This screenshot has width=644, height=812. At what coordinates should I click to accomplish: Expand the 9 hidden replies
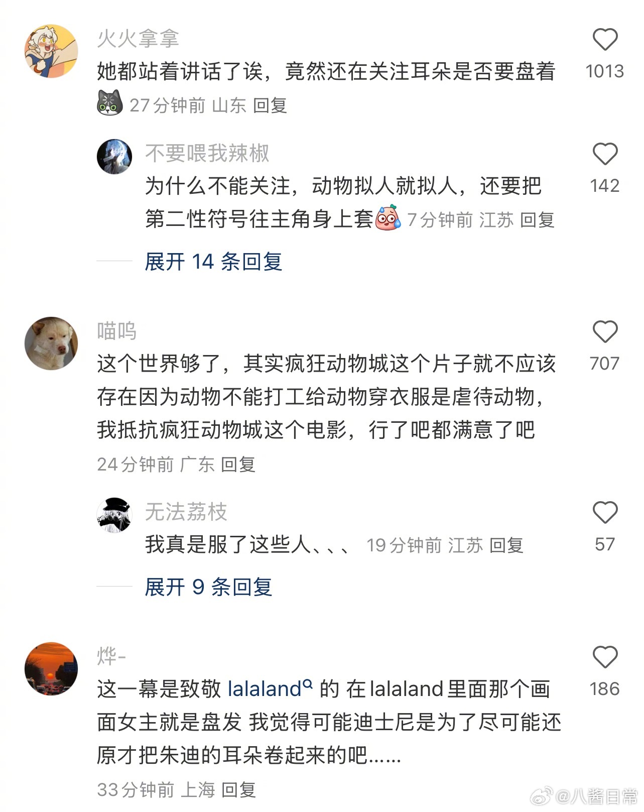(208, 587)
